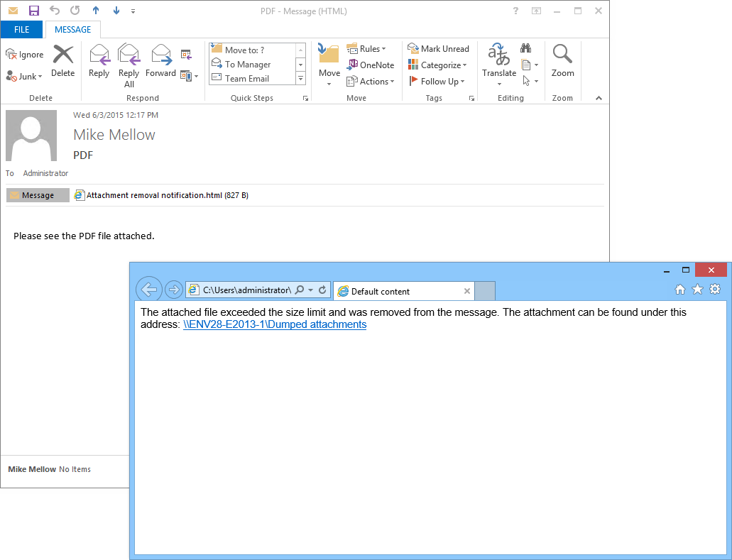Image resolution: width=732 pixels, height=560 pixels.
Task: Open the Actions dropdown
Action: click(371, 81)
